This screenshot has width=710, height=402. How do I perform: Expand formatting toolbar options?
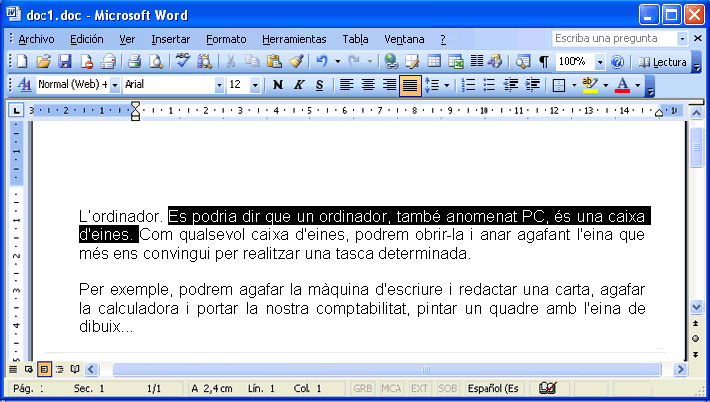(x=650, y=85)
